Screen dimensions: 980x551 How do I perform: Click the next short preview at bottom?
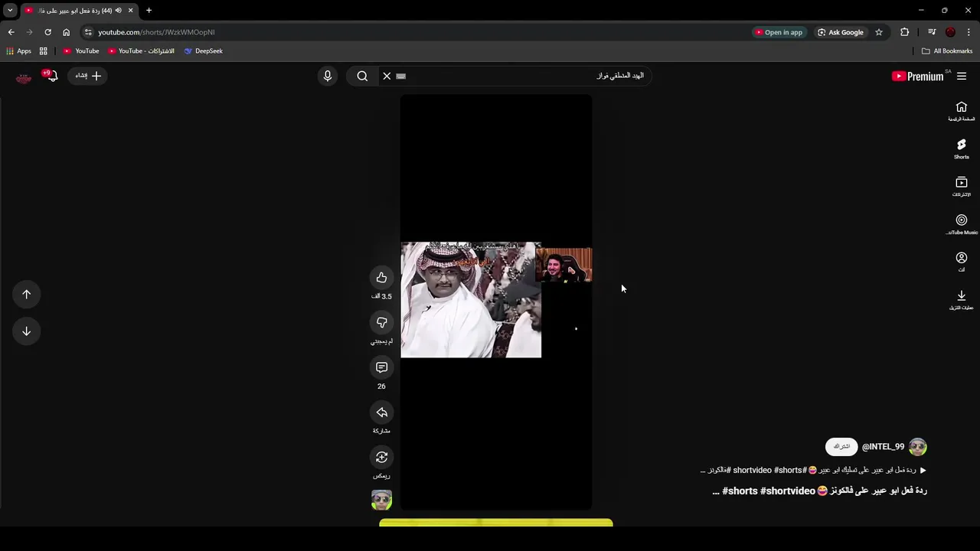pos(496,523)
